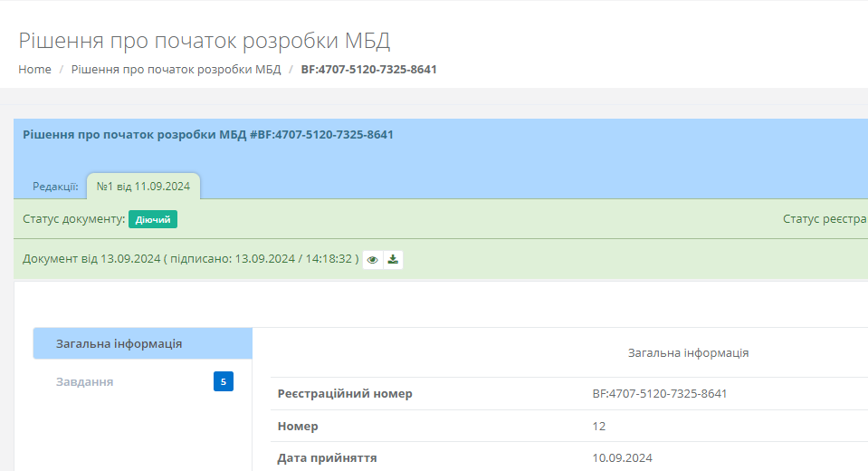
Task: Open the №1 від 11.09.2024 revision tab
Action: [x=143, y=187]
